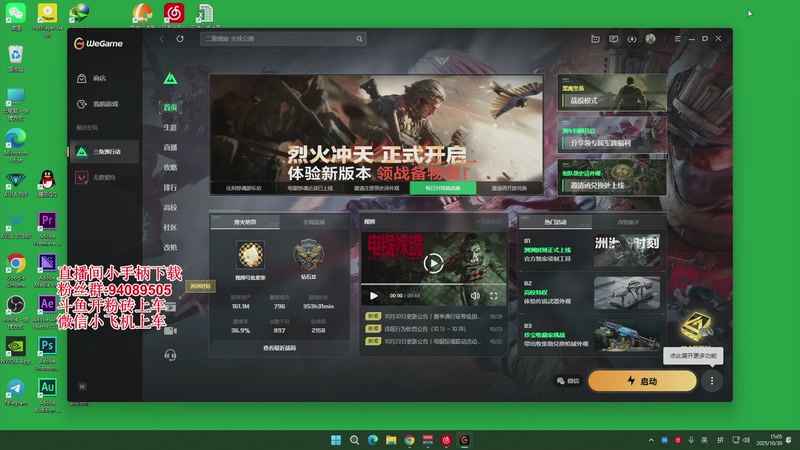The height and width of the screenshot is (450, 800).
Task: Select the 社区 game nav tab
Action: click(170, 227)
